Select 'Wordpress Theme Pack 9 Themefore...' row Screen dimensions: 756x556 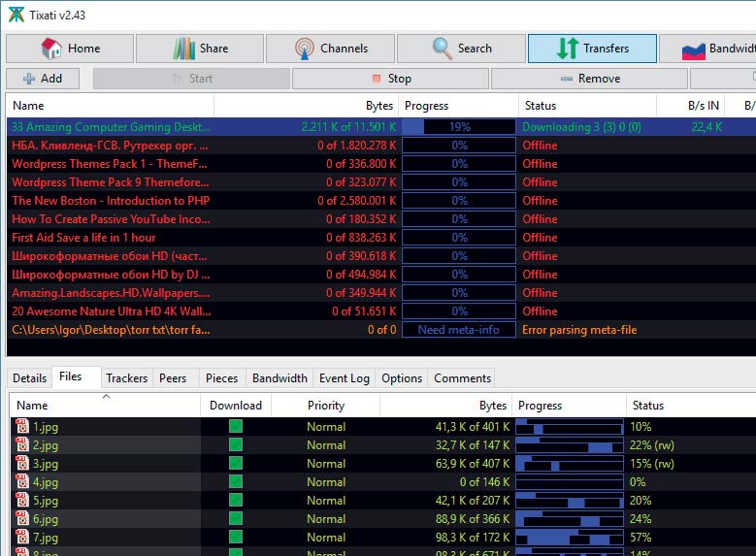coord(380,182)
